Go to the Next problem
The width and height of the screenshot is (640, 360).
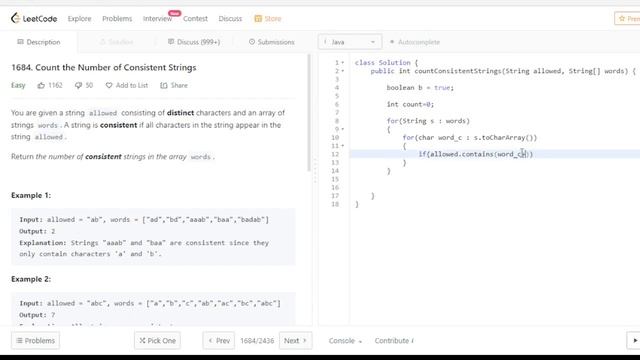pyautogui.click(x=296, y=340)
